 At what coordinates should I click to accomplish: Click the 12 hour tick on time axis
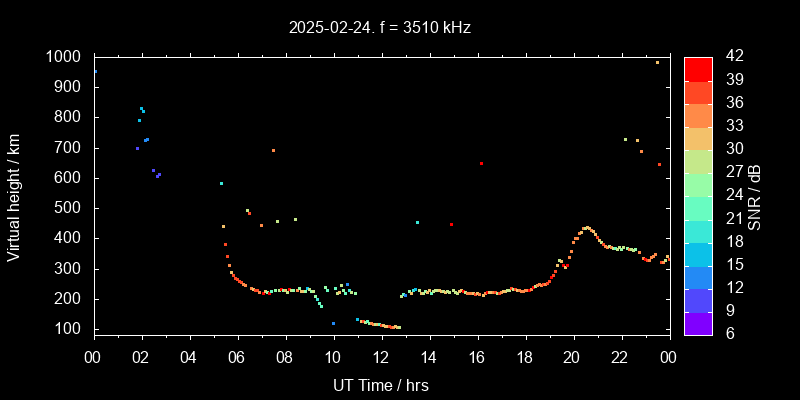pyautogui.click(x=381, y=357)
